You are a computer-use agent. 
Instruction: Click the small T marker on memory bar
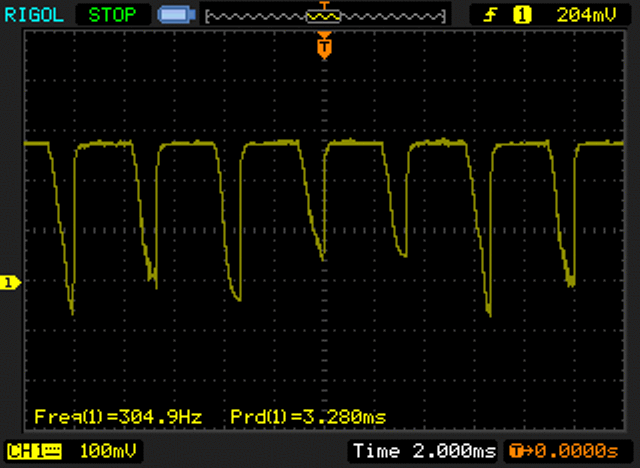point(324,6)
